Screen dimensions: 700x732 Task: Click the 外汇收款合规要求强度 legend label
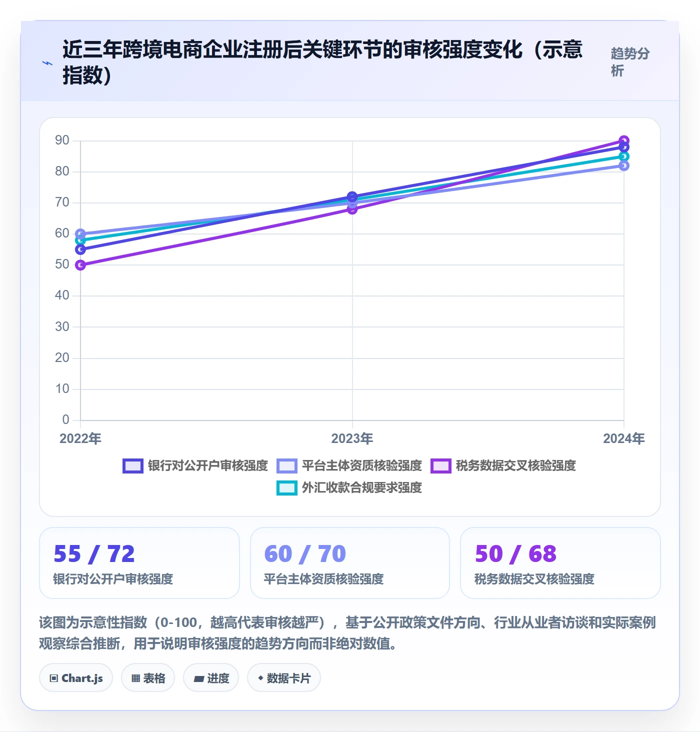(x=362, y=488)
